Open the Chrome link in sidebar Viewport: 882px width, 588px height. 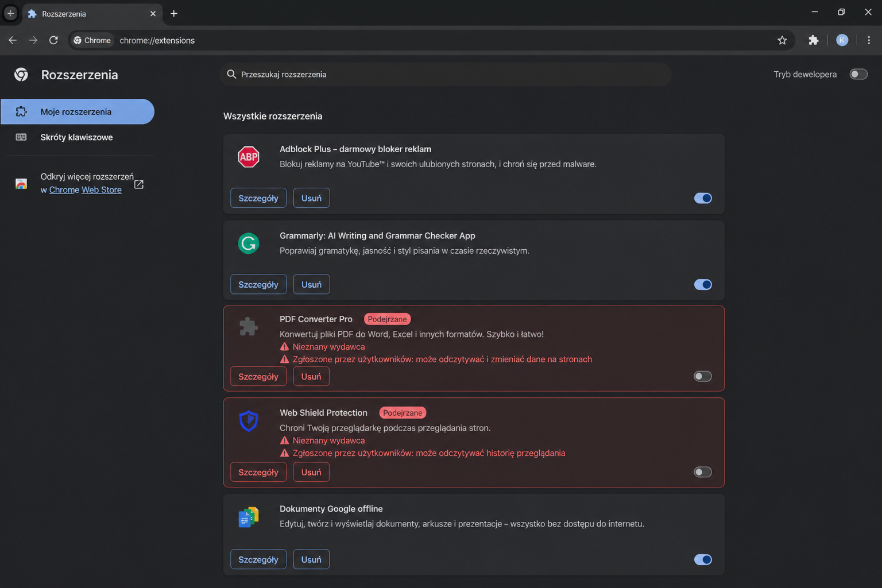click(64, 189)
